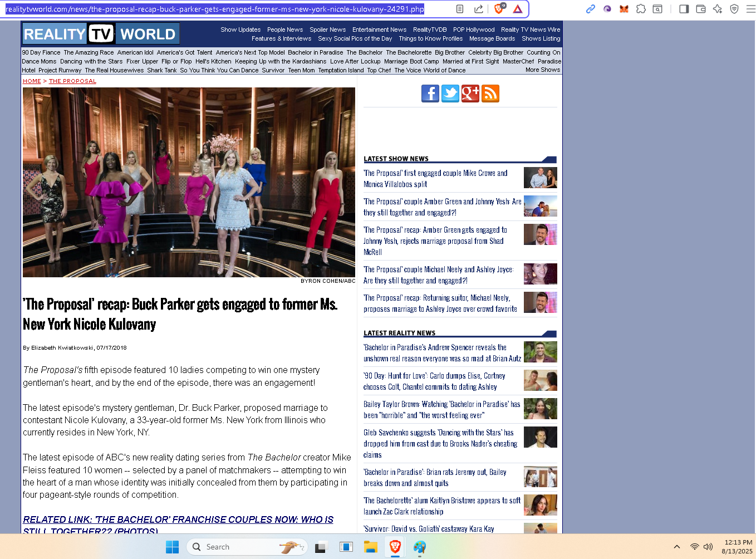The height and width of the screenshot is (559, 756).
Task: Click the Brave browser taskbar icon
Action: tap(395, 547)
